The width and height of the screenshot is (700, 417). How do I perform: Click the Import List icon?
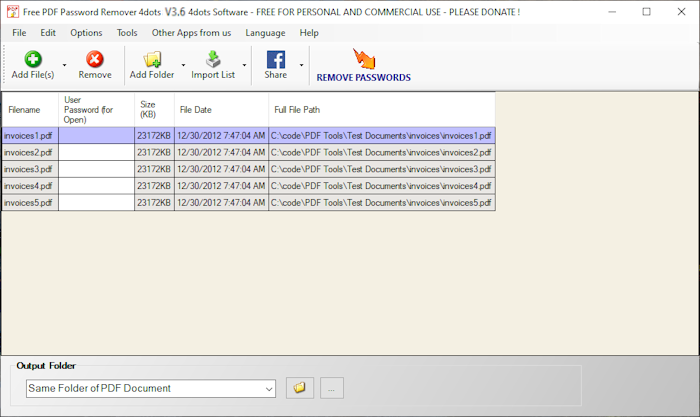(213, 59)
